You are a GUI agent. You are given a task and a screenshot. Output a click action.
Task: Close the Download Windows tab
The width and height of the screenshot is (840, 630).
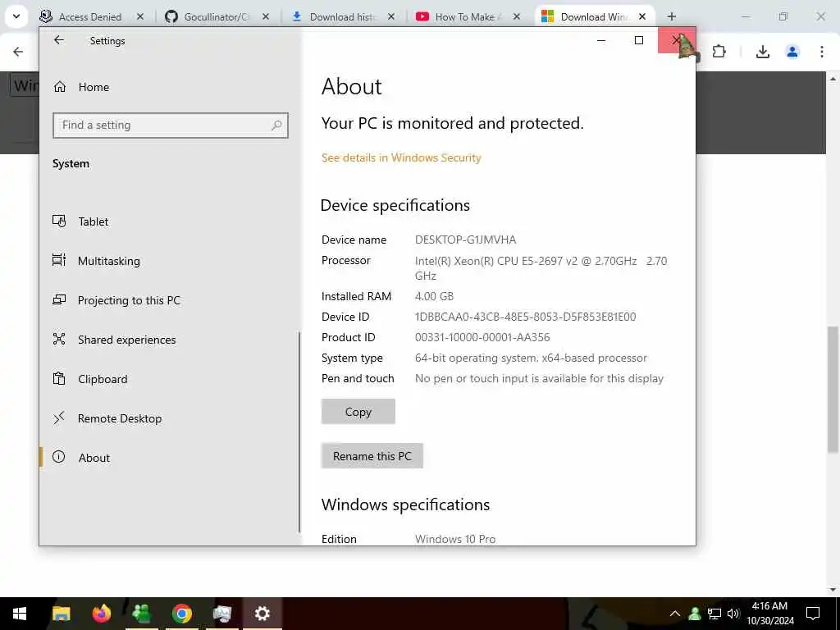click(x=642, y=16)
